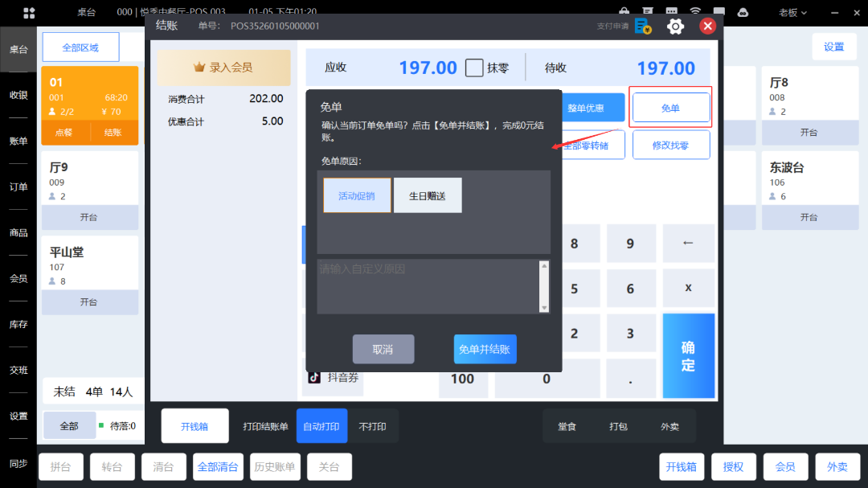Click the 支付申请 billing icon next to it
The height and width of the screenshot is (488, 868).
pos(642,26)
